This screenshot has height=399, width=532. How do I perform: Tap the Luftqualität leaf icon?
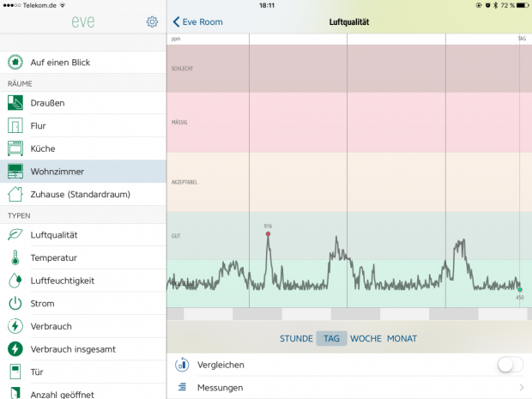15,234
